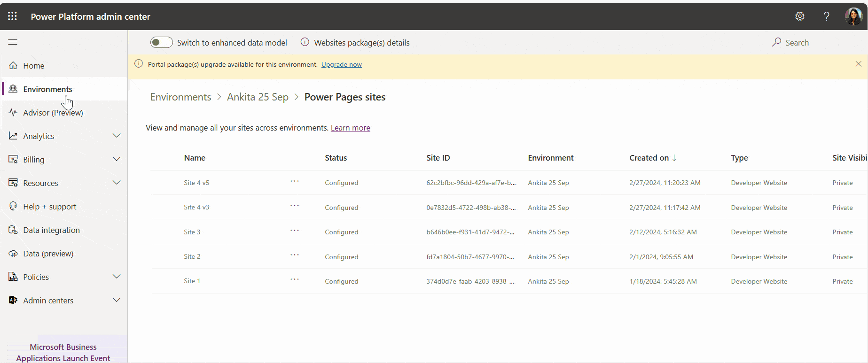Open the user profile avatar
868x363 pixels.
(853, 16)
